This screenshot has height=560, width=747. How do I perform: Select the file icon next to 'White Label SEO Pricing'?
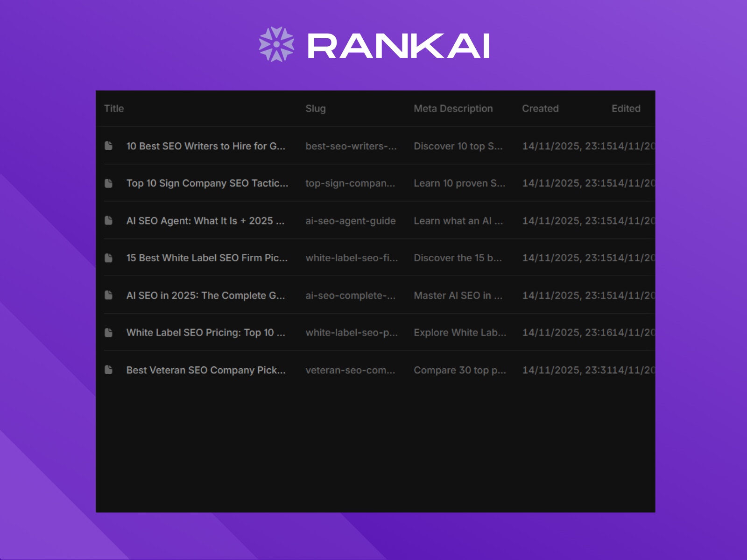(109, 333)
